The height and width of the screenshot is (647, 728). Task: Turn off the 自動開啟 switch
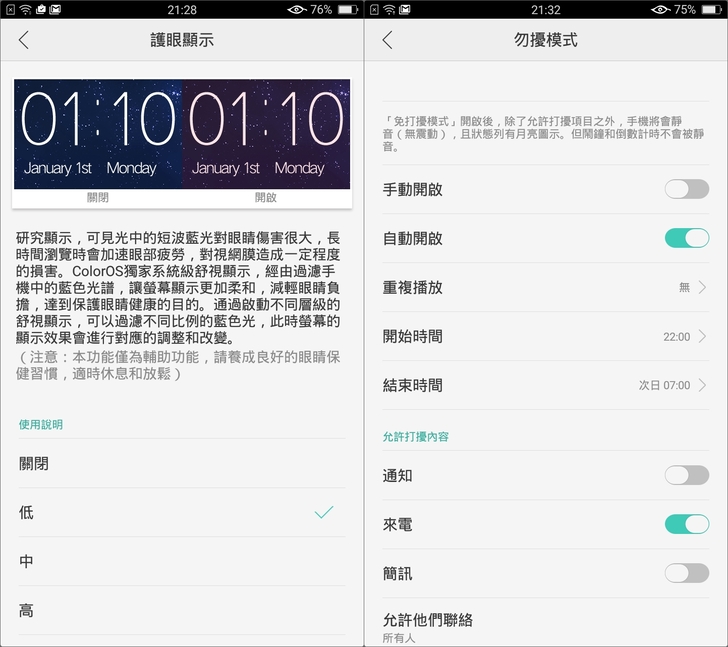[687, 238]
